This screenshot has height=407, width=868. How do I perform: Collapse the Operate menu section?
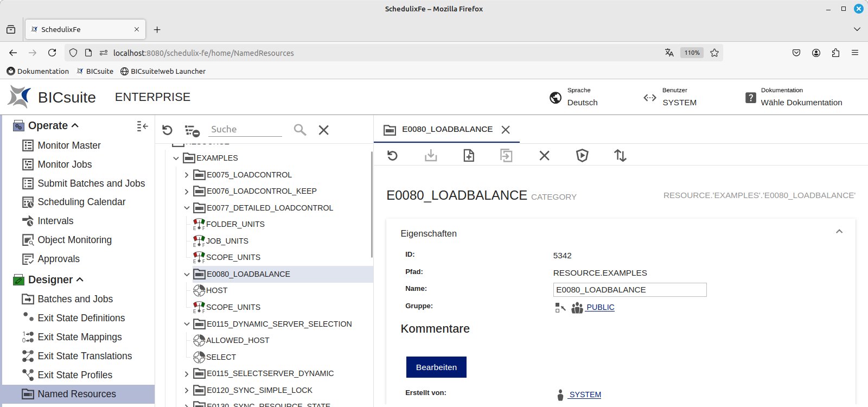click(x=75, y=125)
